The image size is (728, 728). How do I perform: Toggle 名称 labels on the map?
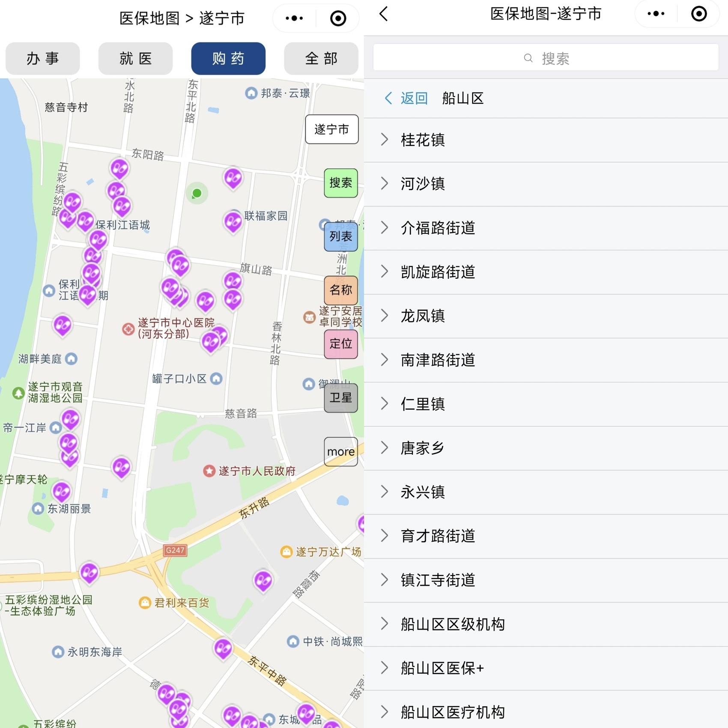(340, 290)
